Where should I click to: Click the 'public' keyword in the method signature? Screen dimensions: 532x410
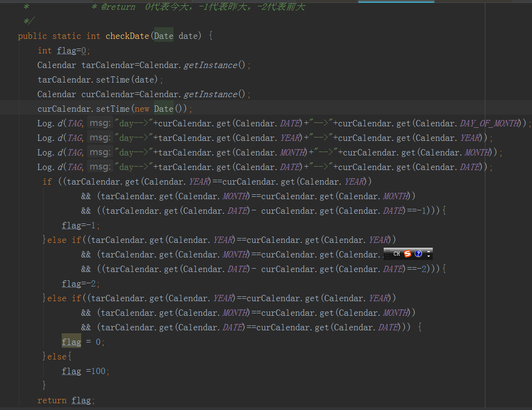click(x=33, y=36)
